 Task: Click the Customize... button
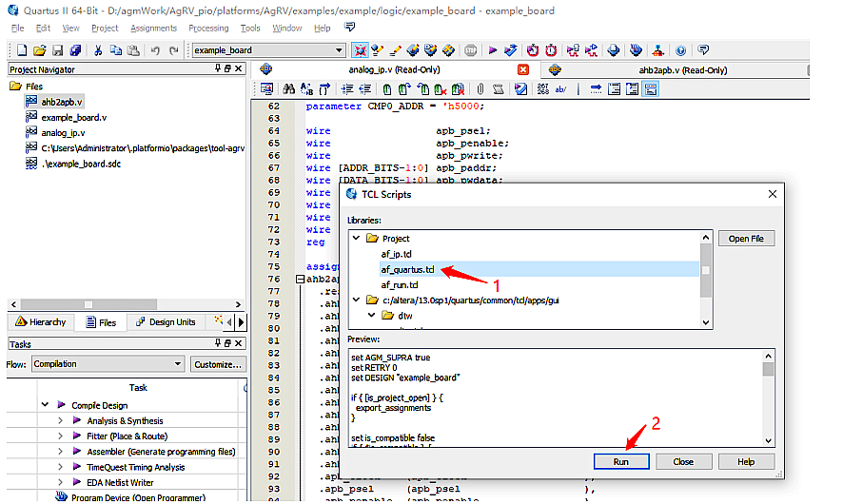coord(218,364)
